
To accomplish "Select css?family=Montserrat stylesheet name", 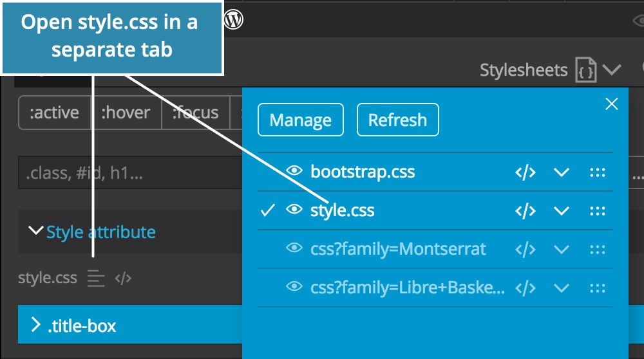I will (398, 249).
